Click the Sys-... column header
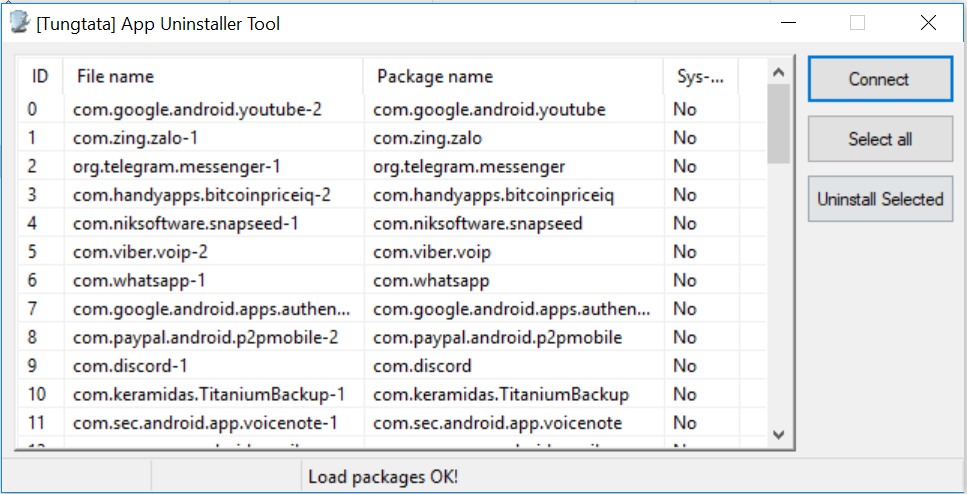The image size is (967, 494). tap(701, 76)
